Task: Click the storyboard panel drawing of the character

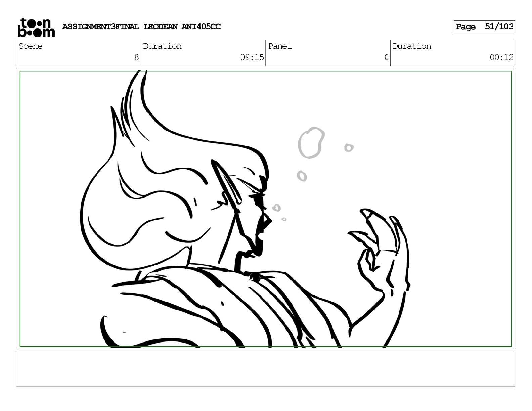Action: (x=265, y=209)
